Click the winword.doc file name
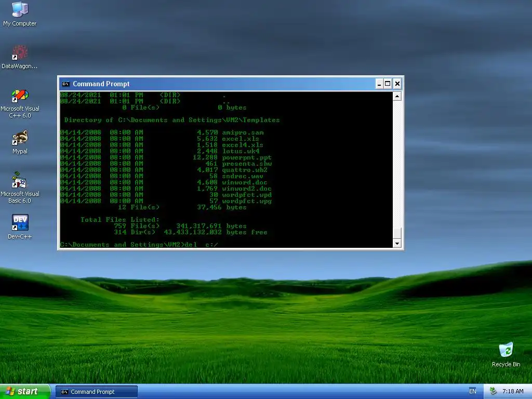The width and height of the screenshot is (532, 399). (x=244, y=182)
